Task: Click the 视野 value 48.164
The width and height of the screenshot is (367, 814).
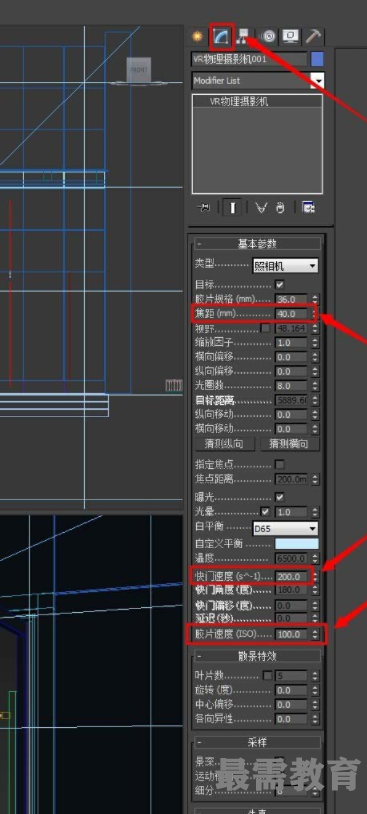Action: click(292, 328)
